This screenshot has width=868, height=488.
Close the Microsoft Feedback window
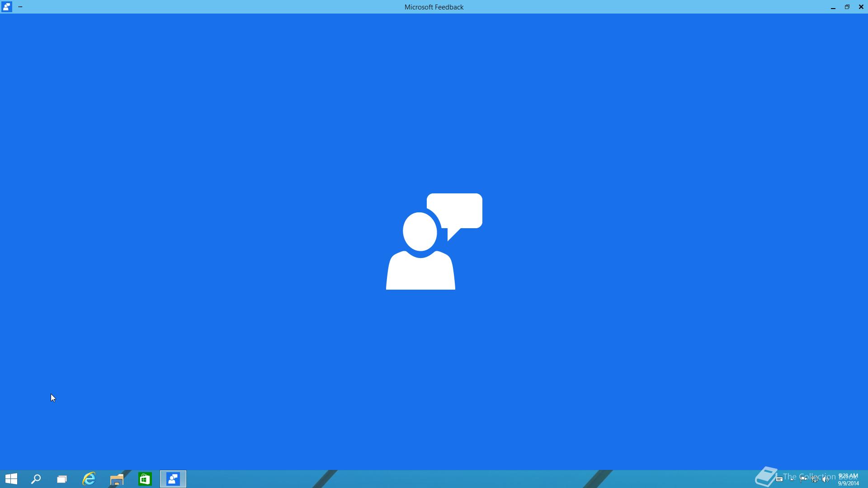861,7
